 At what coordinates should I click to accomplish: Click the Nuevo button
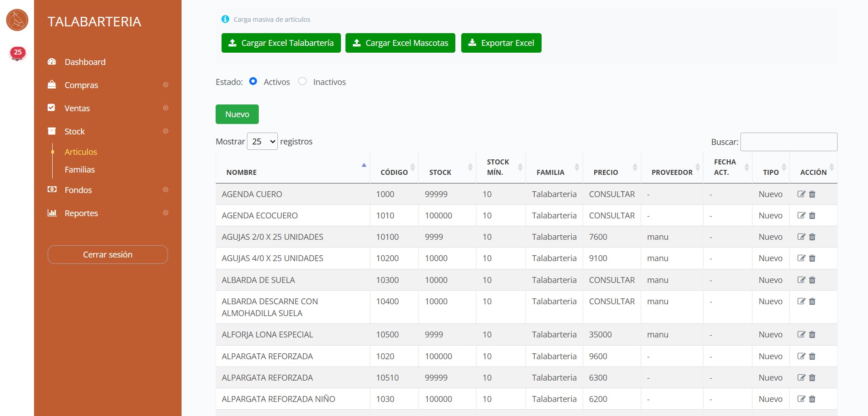237,114
